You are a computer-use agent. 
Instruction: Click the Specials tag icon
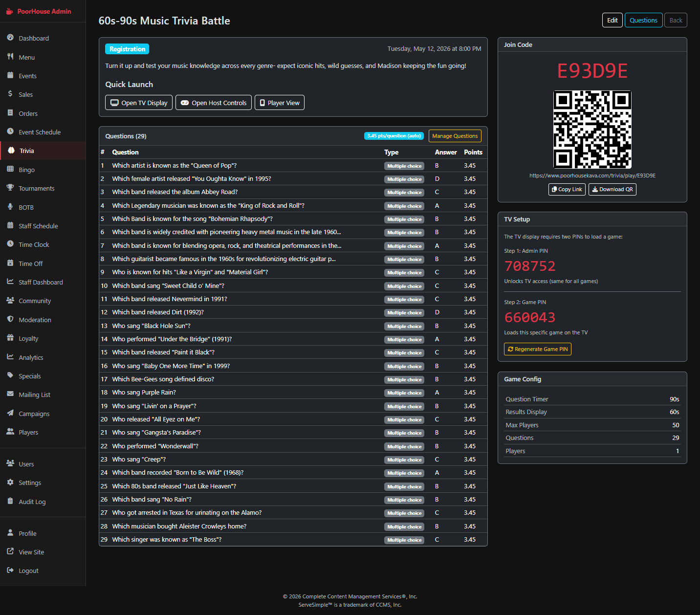tap(10, 375)
